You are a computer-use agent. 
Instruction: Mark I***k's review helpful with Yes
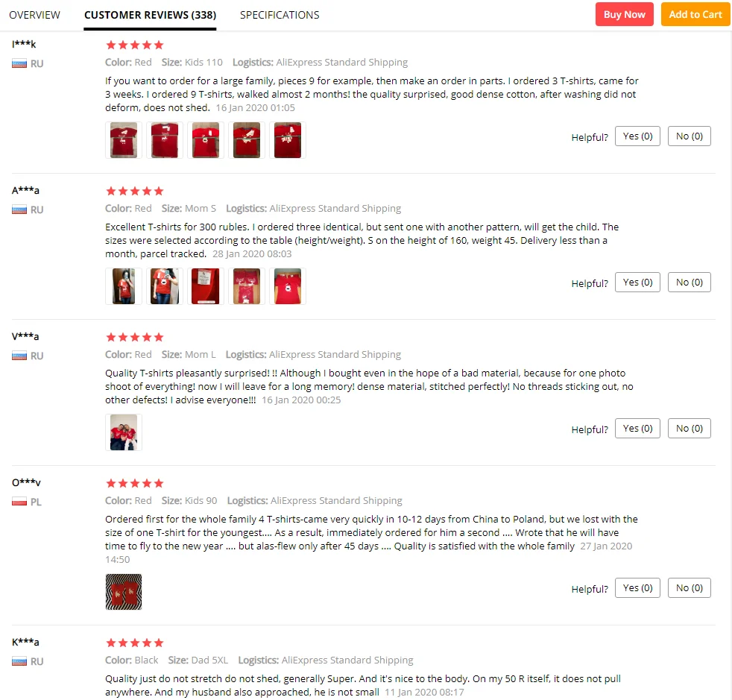(x=637, y=136)
